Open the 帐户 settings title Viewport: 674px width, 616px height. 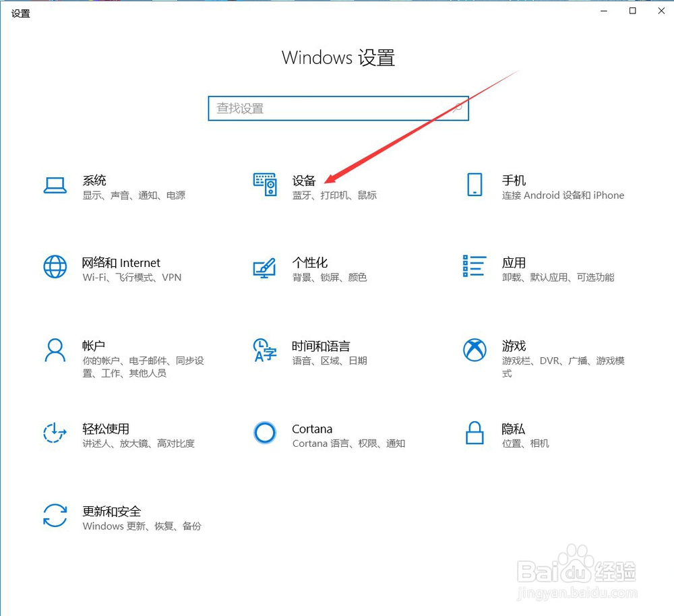94,346
